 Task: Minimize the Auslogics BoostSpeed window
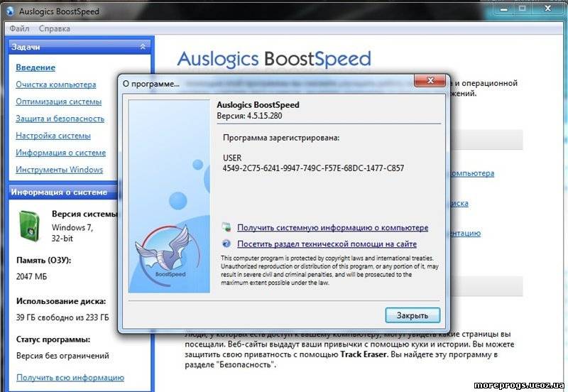pyautogui.click(x=503, y=9)
